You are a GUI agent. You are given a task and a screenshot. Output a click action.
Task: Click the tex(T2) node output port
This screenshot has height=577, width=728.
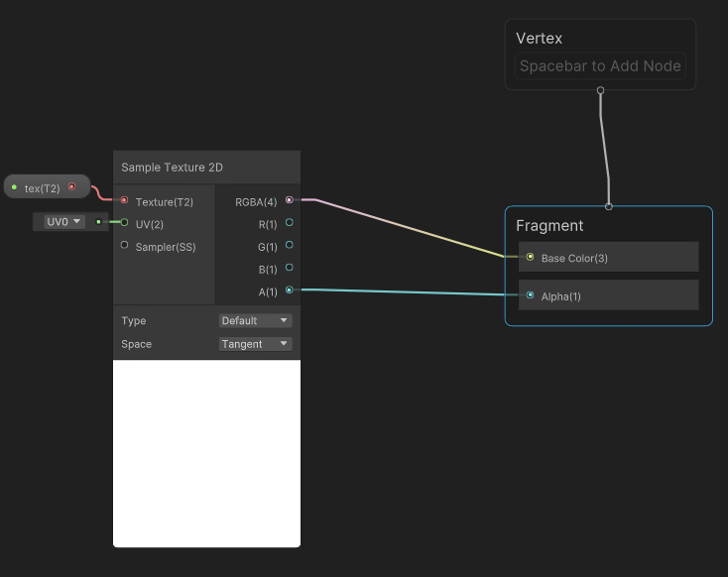pos(72,186)
